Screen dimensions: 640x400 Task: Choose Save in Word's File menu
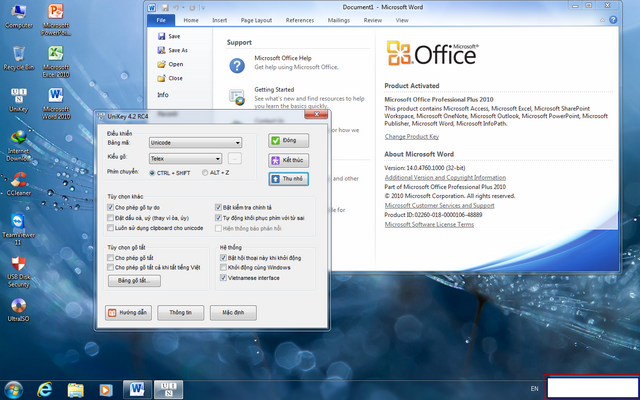(x=169, y=36)
